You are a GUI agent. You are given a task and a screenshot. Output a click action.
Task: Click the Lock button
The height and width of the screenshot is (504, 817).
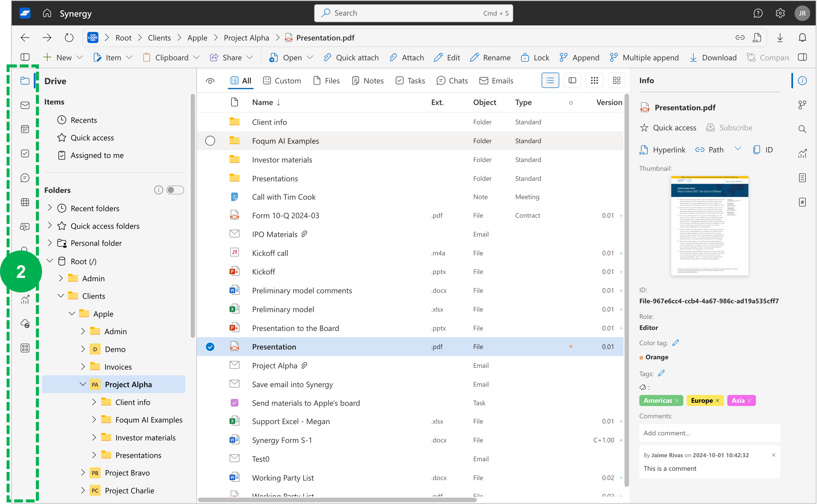pos(535,58)
